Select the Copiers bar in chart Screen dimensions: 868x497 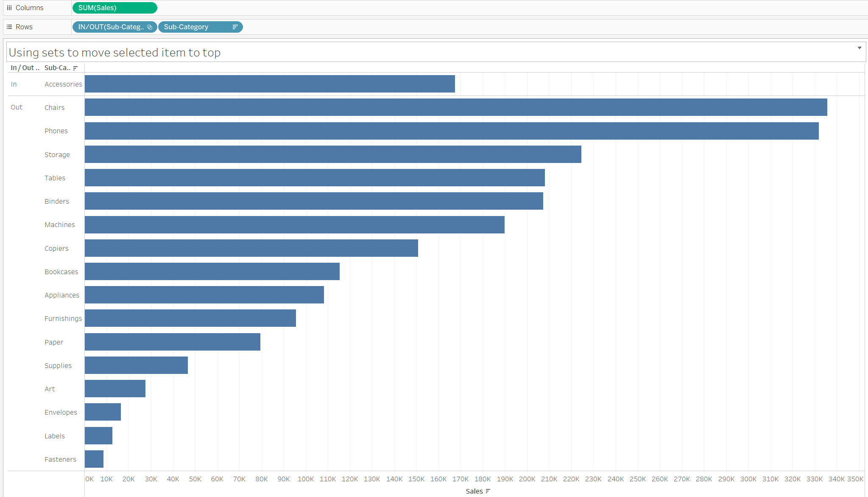click(x=251, y=248)
